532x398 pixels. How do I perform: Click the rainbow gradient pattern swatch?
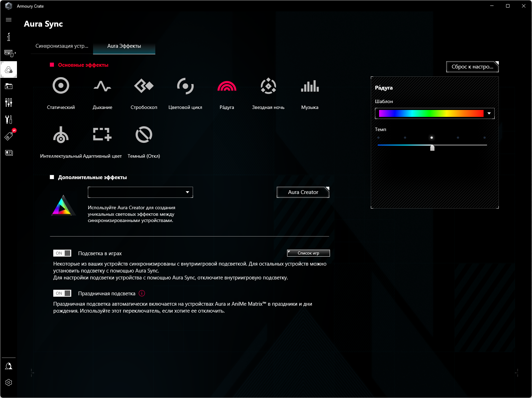click(x=431, y=113)
